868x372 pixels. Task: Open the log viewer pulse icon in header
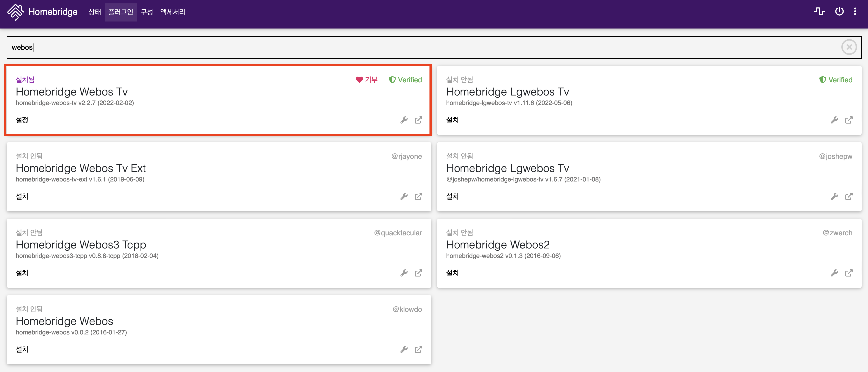[819, 12]
